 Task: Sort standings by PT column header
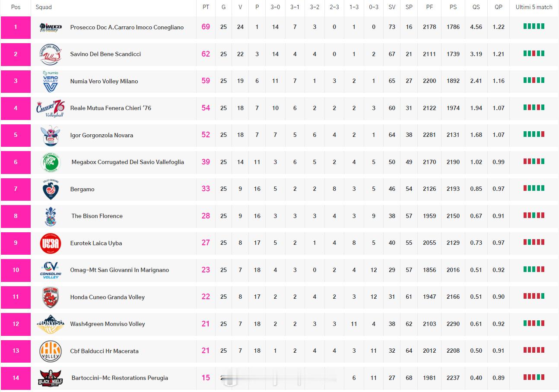point(206,7)
